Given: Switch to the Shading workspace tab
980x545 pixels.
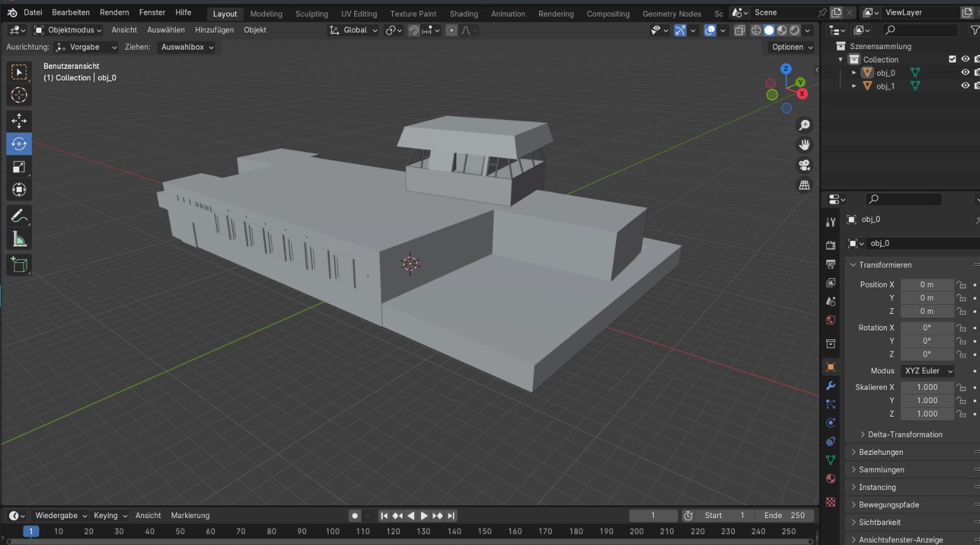Looking at the screenshot, I should tap(463, 13).
